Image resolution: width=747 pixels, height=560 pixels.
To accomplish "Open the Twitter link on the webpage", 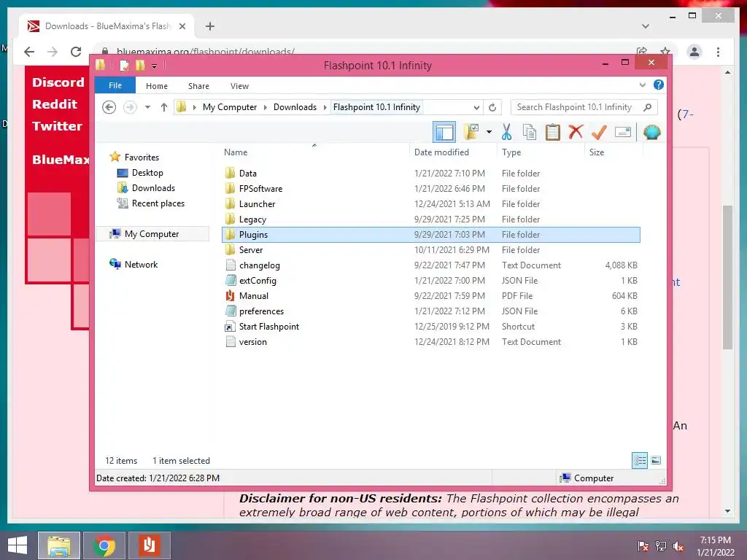I will (x=57, y=126).
